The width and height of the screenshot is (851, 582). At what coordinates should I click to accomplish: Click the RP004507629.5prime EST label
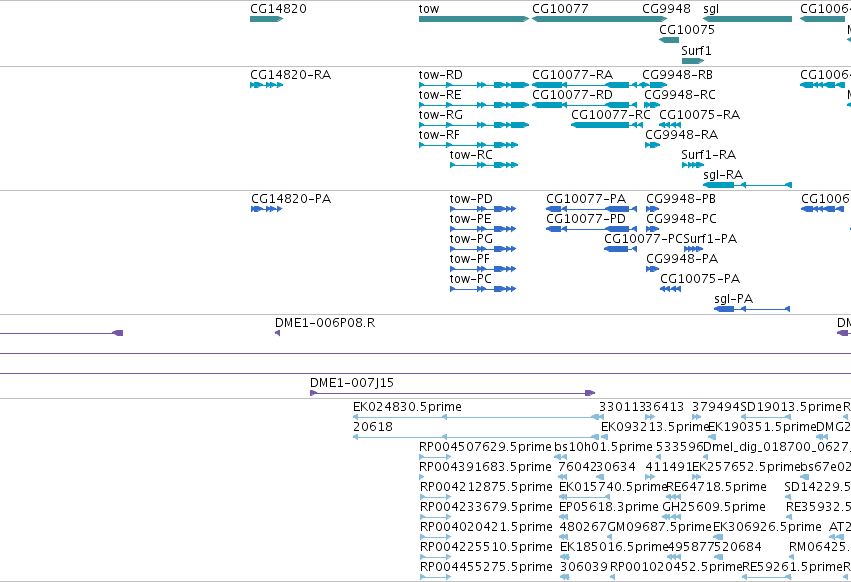tap(486, 447)
